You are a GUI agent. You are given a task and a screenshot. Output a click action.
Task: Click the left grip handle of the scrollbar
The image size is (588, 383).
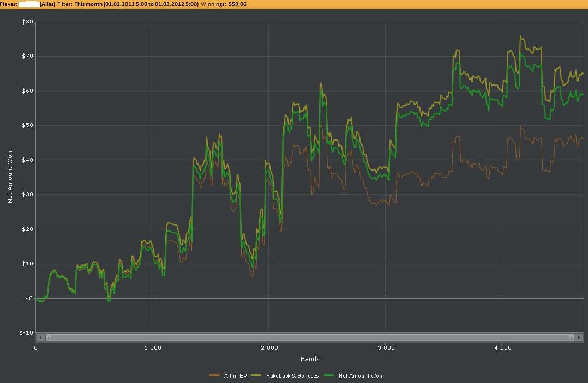48,337
